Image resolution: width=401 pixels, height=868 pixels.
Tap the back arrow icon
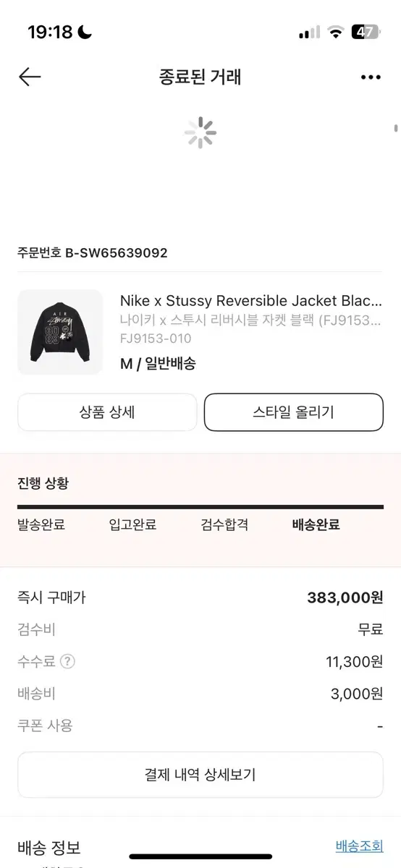30,77
